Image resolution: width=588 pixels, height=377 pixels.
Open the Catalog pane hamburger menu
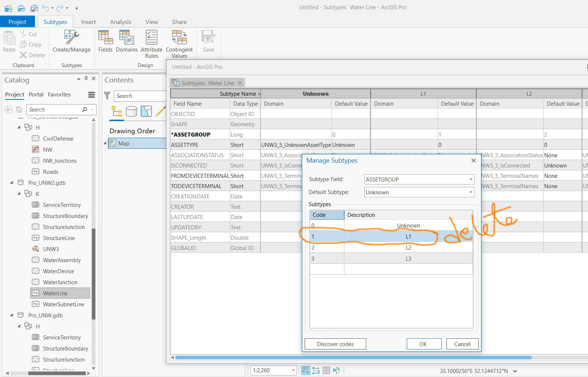92,95
